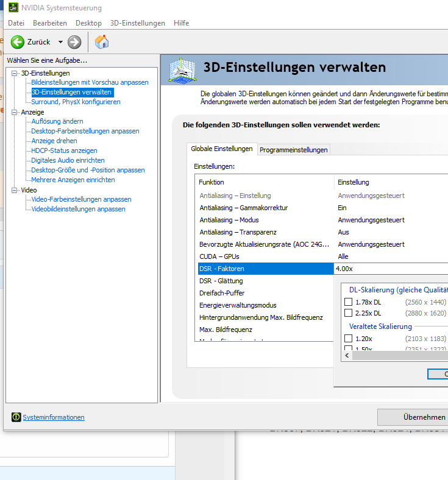Screen dimensions: 448x480
Task: Open Digitales Audio einrichten
Action: [68, 160]
